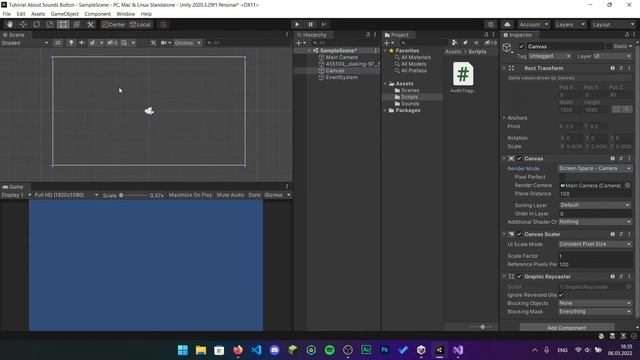Open Unity Collaborate cloud icon
Viewport: 640px width, 360px height.
507,24
